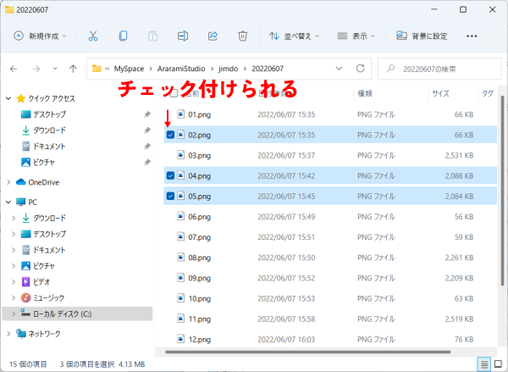Screen dimensions: 508x372
Task: Click the Delete trash can icon
Action: point(243,36)
